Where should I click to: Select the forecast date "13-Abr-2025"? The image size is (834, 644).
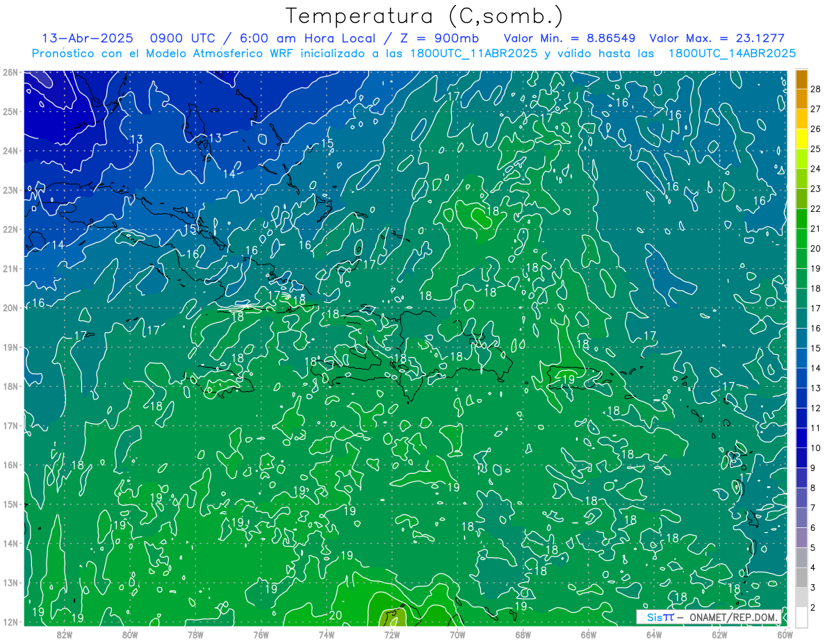(x=88, y=38)
